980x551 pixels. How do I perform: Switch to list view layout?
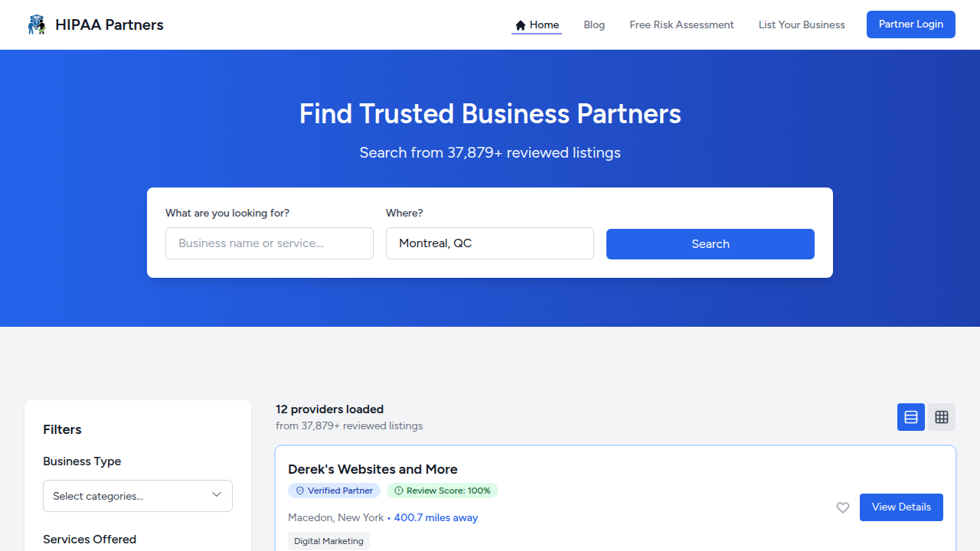(x=911, y=417)
